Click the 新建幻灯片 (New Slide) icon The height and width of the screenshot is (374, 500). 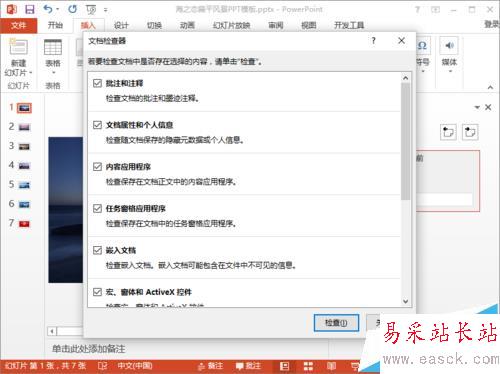(19, 47)
